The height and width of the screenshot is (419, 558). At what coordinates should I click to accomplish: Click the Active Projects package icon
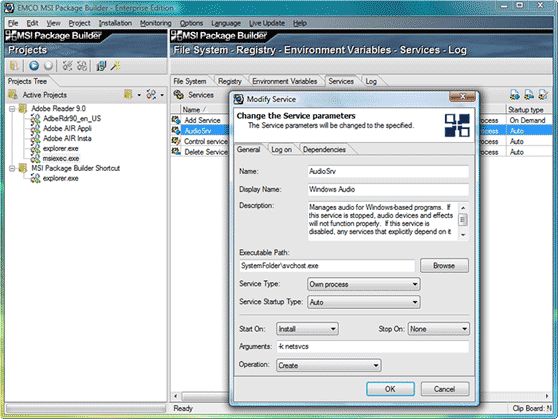(x=13, y=95)
